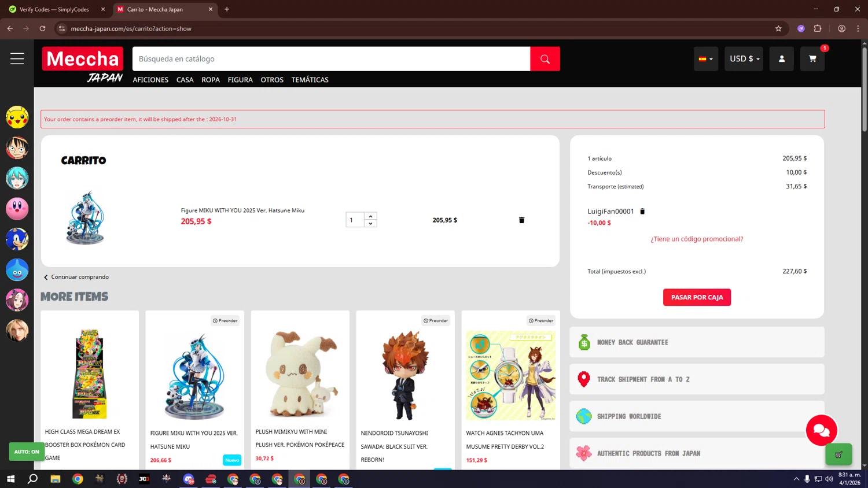Open MONEY BACK GUARANTEE banner
The height and width of the screenshot is (488, 868).
pos(697,342)
